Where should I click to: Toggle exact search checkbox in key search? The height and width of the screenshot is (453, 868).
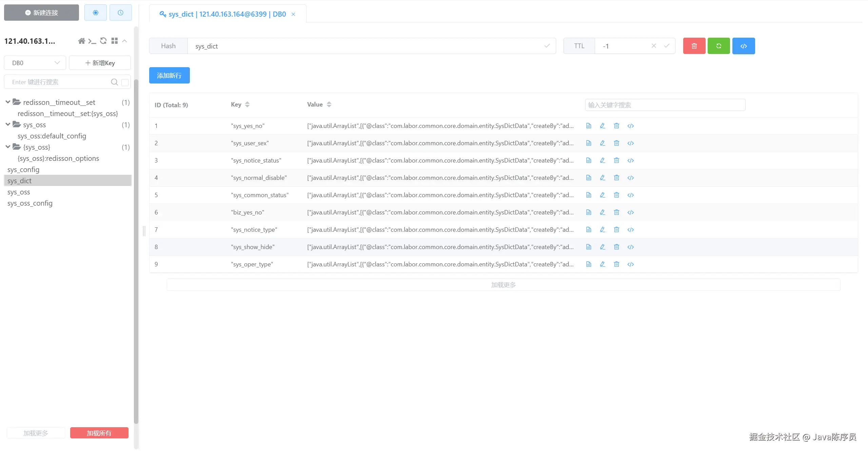(x=125, y=82)
